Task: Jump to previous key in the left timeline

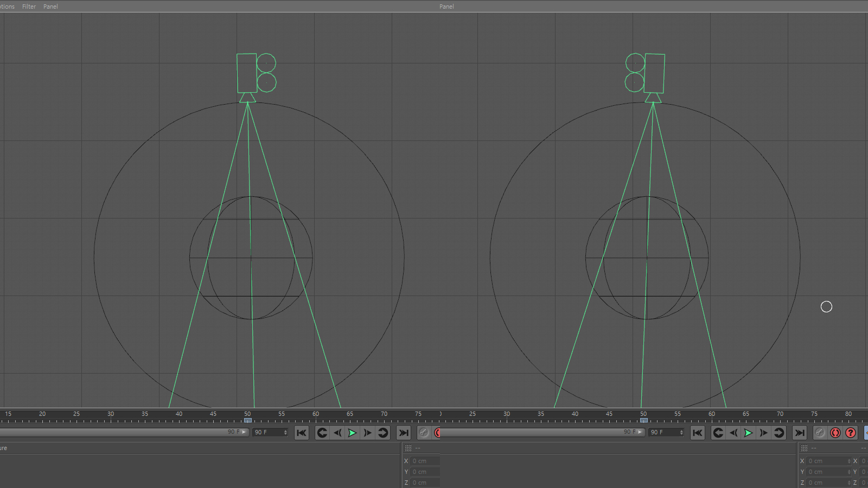Action: pos(322,432)
